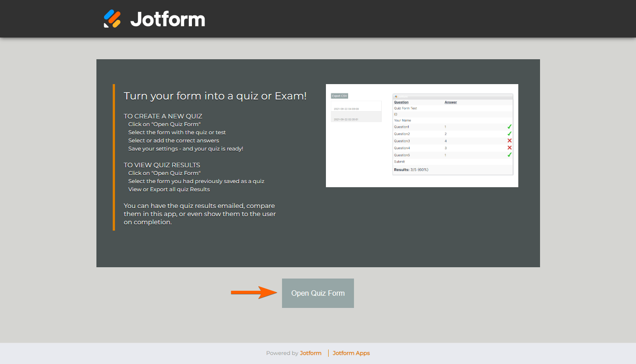Click the "TO VIEW QUIZ RESULTS" section title
Screen dimensions: 636x364
[162, 165]
